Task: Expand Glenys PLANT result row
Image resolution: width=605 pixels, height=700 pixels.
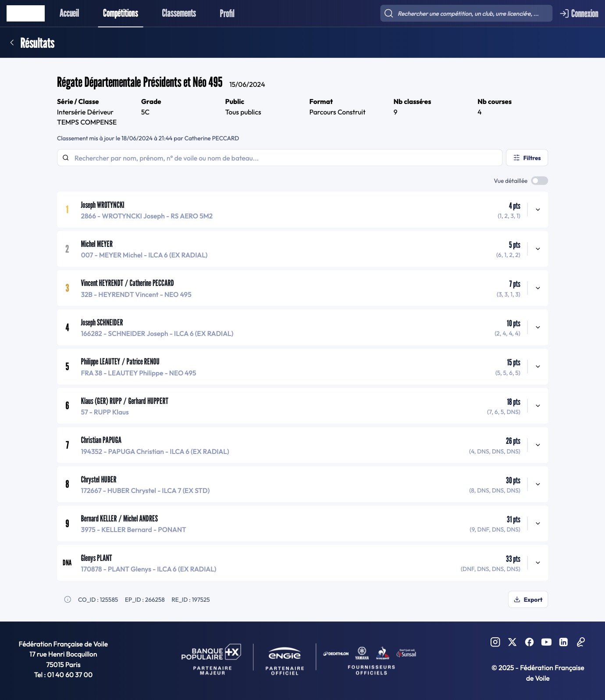Action: [537, 563]
